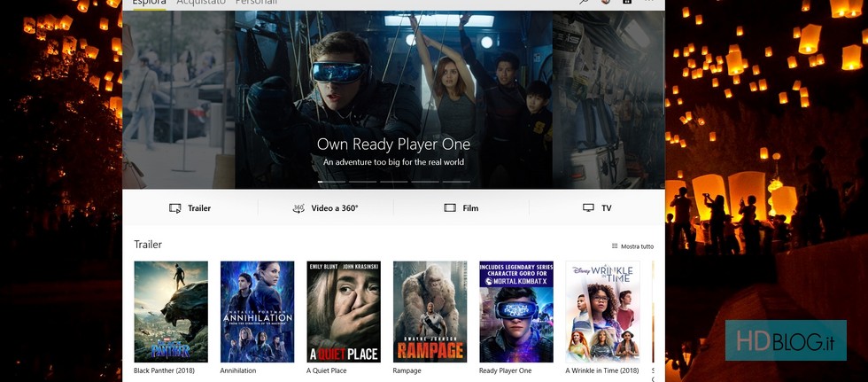
Task: Open the A Wrinkle in Time poster
Action: pos(603,312)
